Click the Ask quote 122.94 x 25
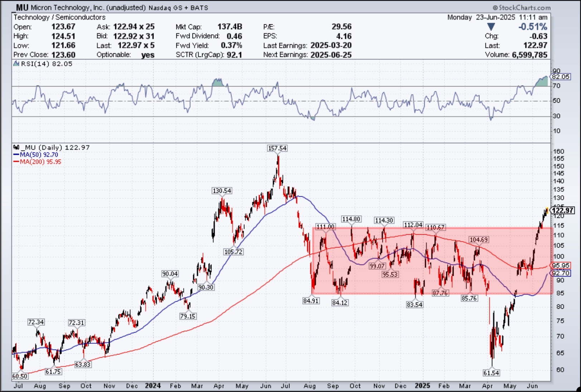 pyautogui.click(x=134, y=27)
